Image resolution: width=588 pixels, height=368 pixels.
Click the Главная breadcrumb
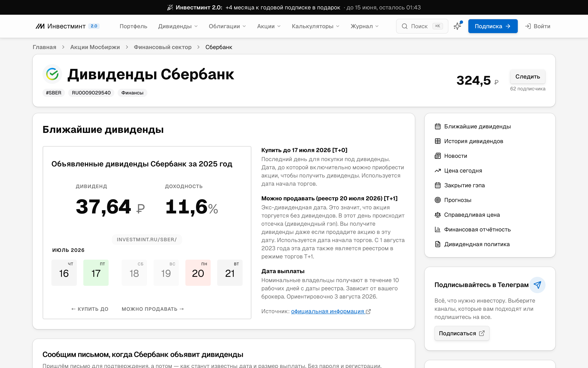pos(45,47)
